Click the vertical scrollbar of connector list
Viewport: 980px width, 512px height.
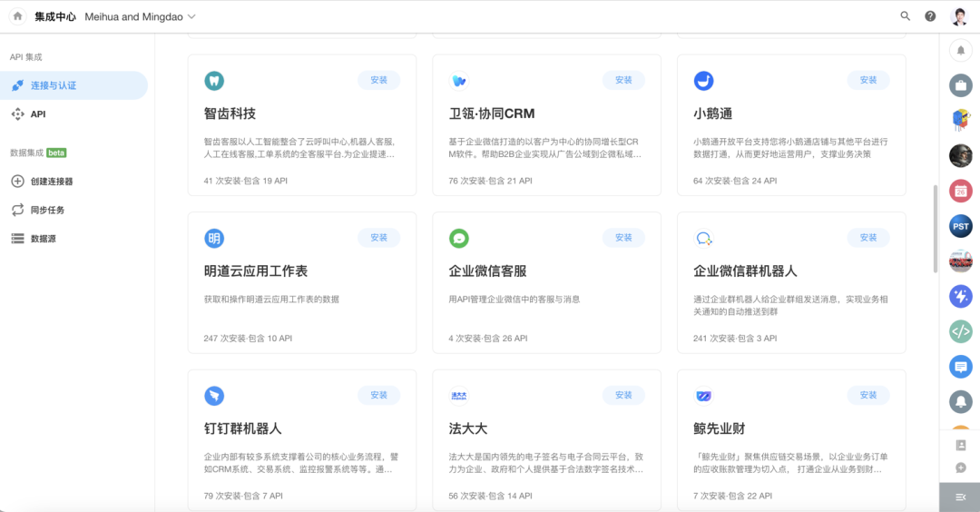(935, 229)
